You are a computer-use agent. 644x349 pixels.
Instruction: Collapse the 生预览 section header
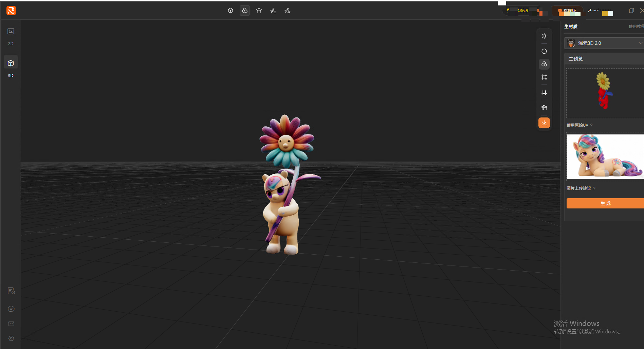tap(604, 59)
